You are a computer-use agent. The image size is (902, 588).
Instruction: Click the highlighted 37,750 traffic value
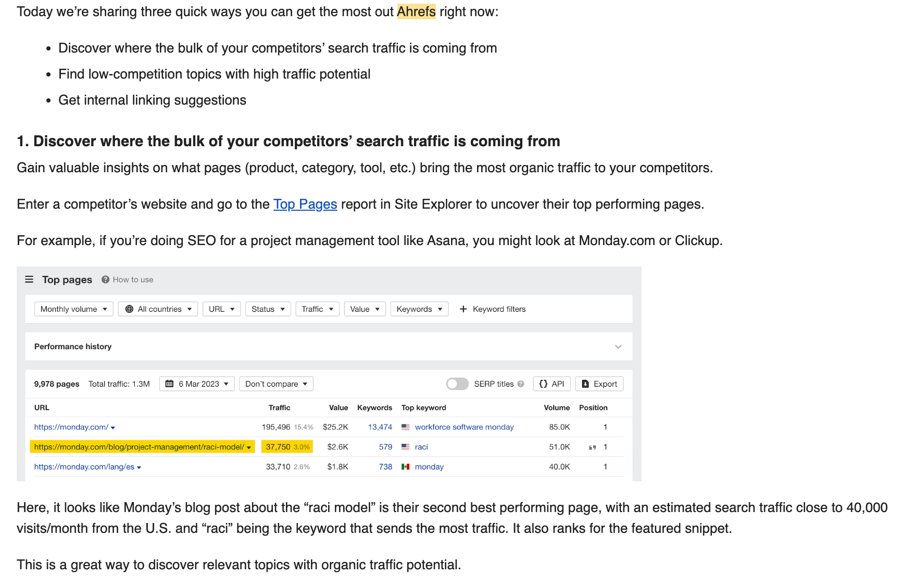278,447
